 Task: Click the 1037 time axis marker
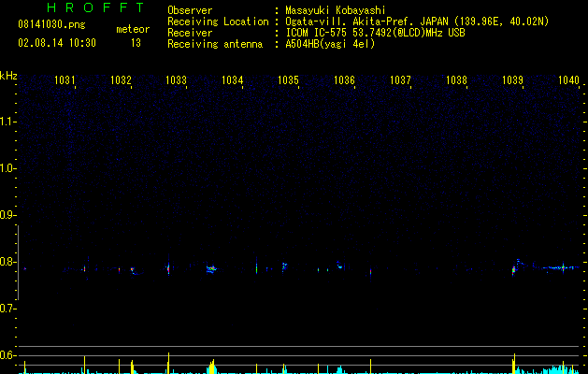pyautogui.click(x=400, y=80)
